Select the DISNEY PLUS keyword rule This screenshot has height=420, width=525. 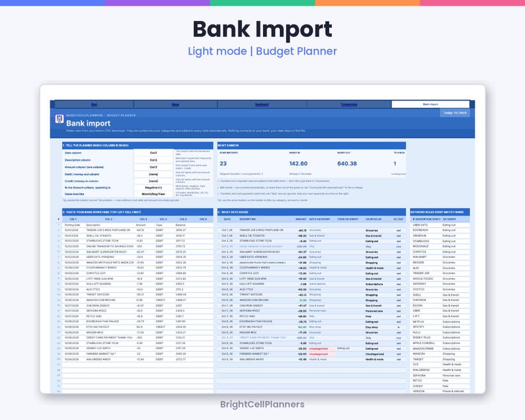pos(421,337)
